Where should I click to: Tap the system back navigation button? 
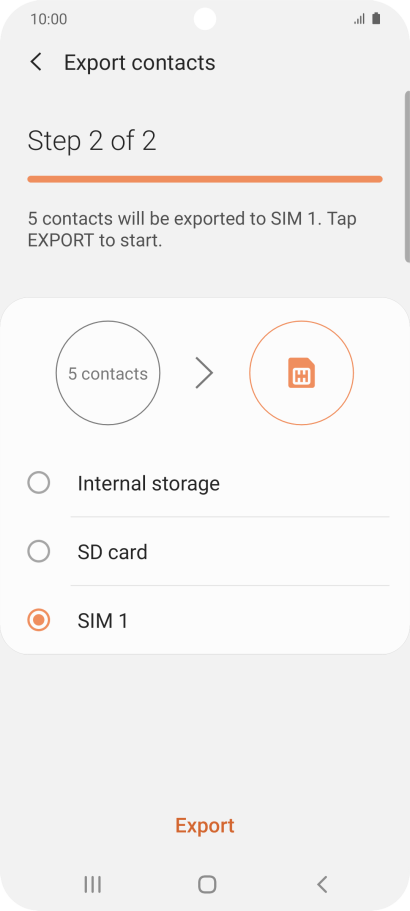click(x=322, y=884)
